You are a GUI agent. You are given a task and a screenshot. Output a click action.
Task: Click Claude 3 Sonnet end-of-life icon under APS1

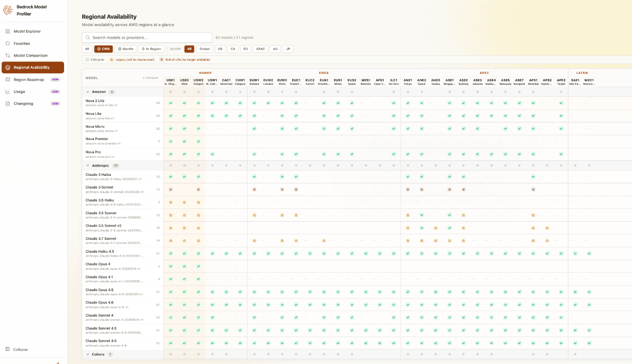(x=533, y=190)
